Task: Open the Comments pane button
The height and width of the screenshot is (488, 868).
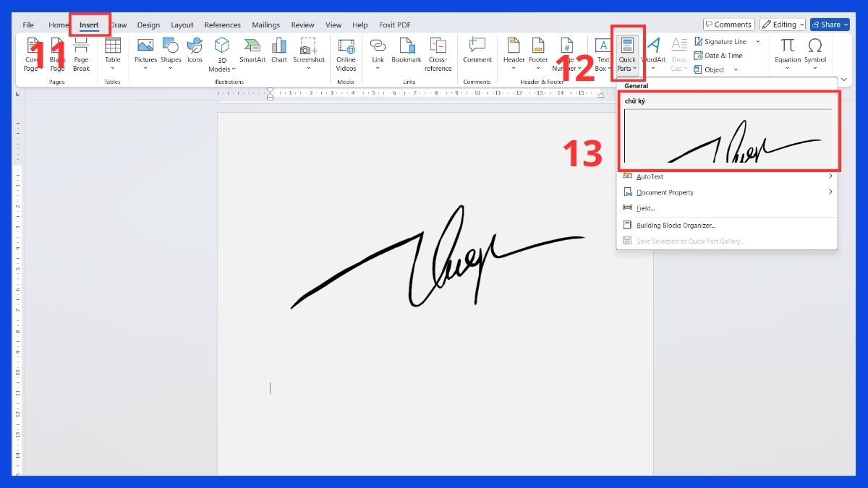Action: click(729, 25)
